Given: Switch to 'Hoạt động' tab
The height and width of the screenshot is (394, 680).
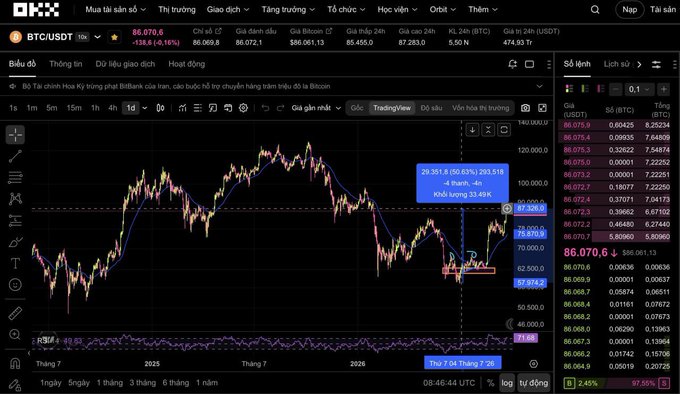Looking at the screenshot, I should coord(186,64).
